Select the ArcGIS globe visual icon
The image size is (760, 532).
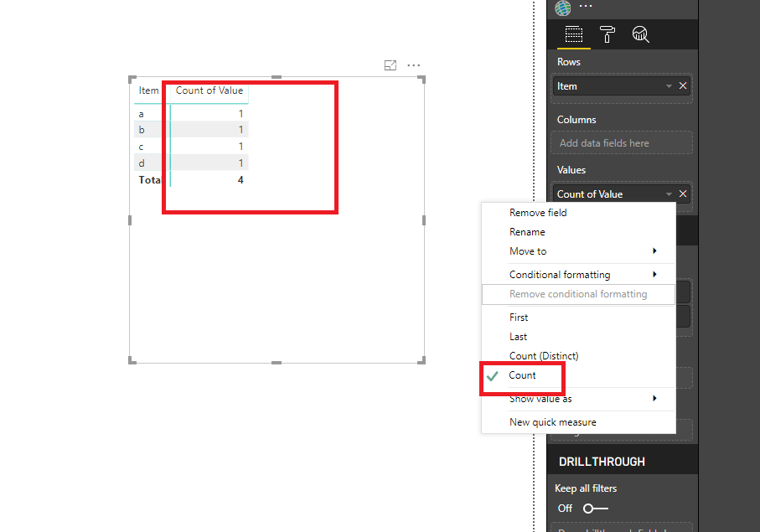pyautogui.click(x=563, y=8)
